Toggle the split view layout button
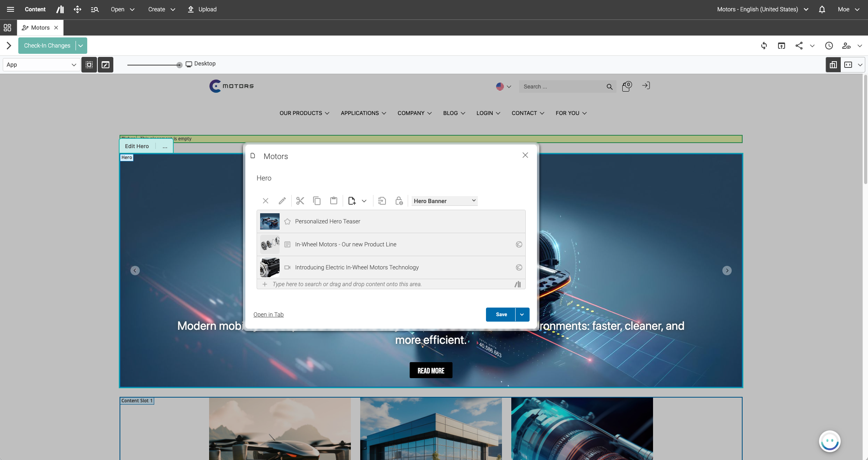This screenshot has height=460, width=868. (833, 65)
